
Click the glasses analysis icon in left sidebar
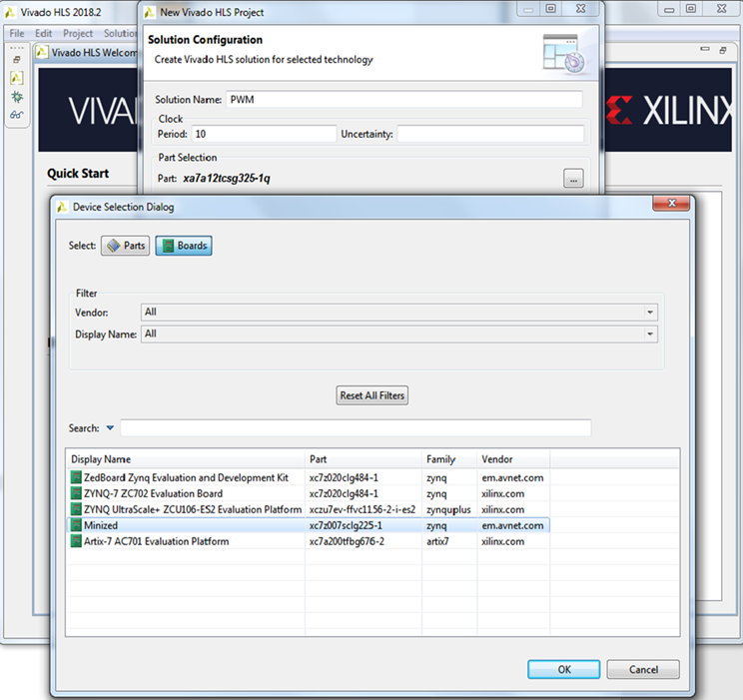coord(17,115)
